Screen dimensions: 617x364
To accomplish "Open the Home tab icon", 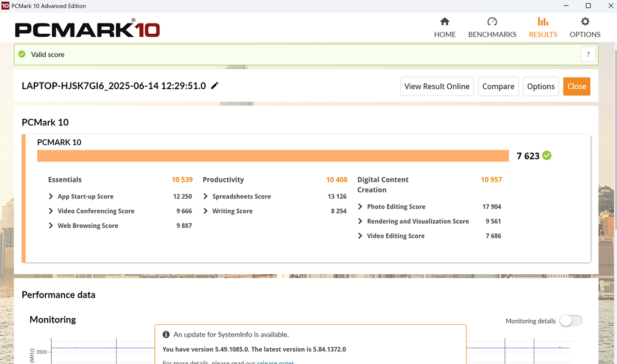I will pyautogui.click(x=445, y=22).
